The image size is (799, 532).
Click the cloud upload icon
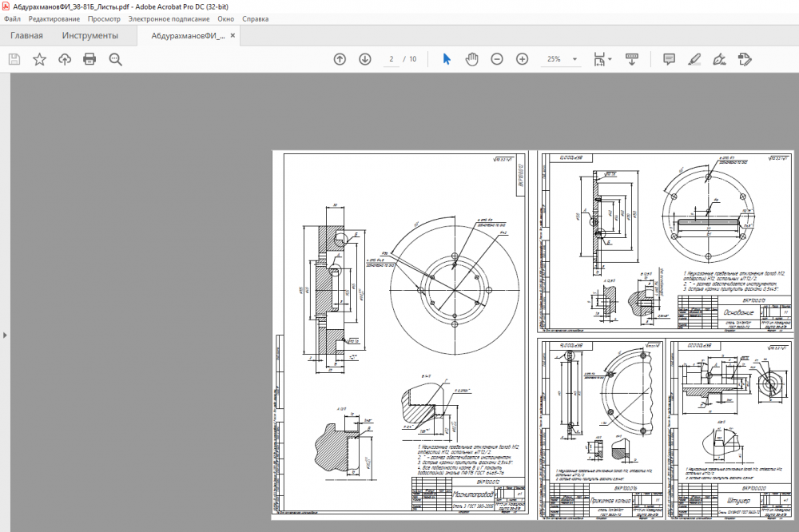pos(65,59)
